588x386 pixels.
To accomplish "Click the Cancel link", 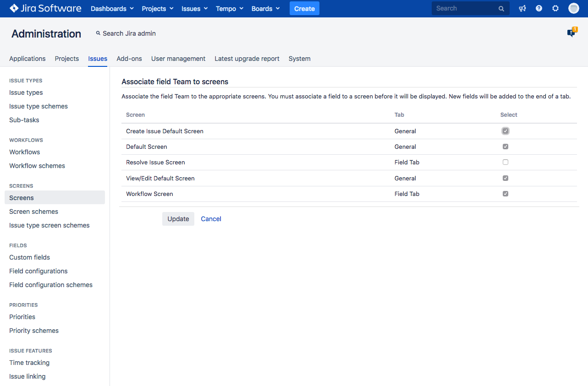I will [x=211, y=219].
